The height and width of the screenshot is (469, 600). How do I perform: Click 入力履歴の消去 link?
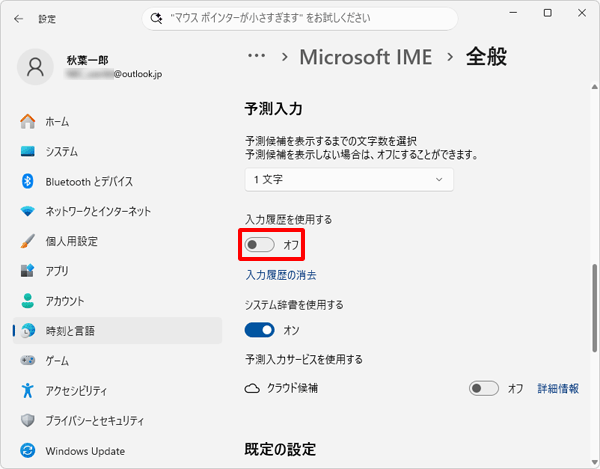pyautogui.click(x=281, y=275)
